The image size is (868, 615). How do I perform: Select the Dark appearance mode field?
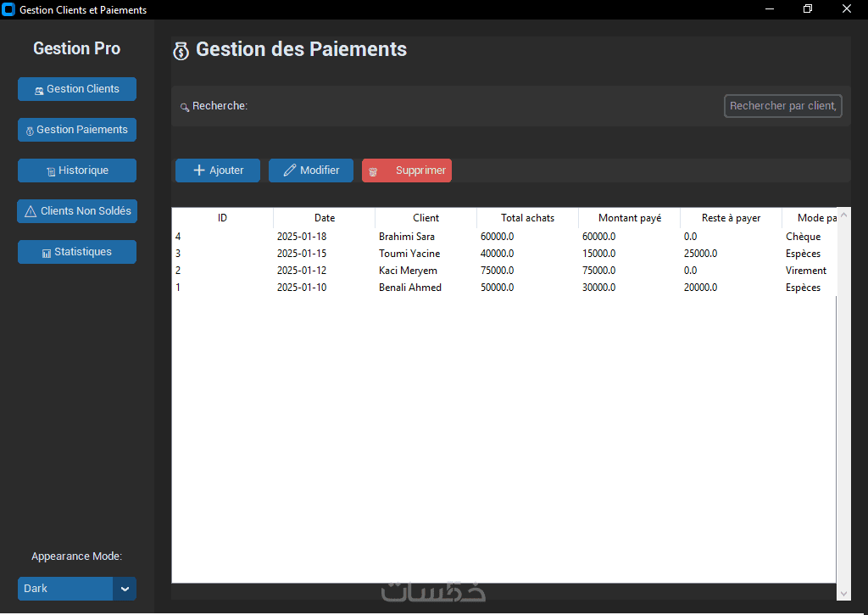pyautogui.click(x=65, y=589)
